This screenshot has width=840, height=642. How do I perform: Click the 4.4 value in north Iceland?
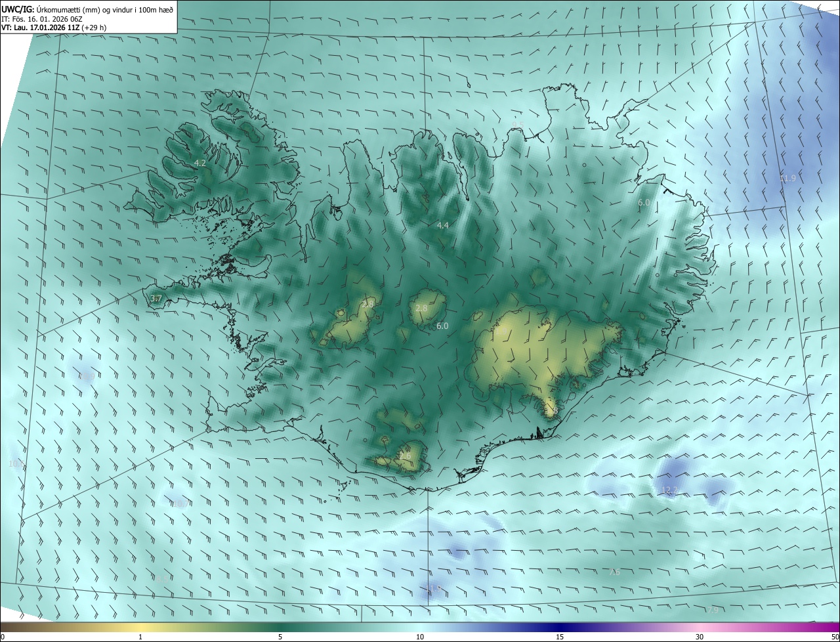point(443,225)
